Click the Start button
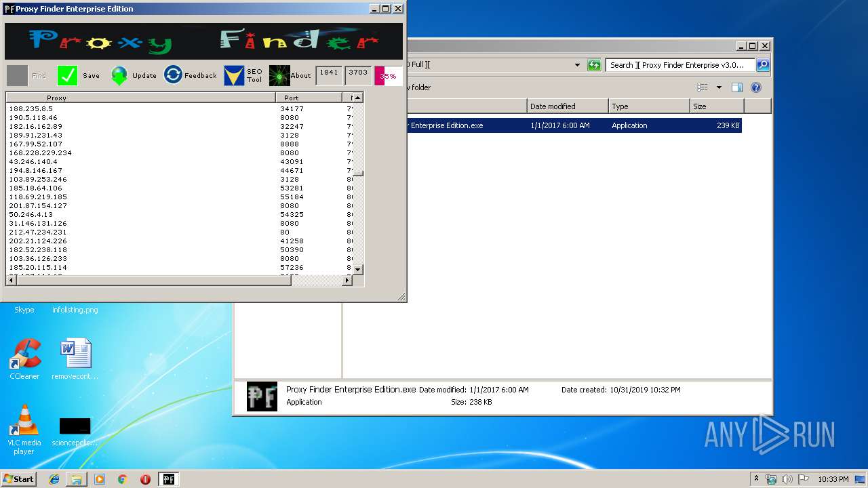The width and height of the screenshot is (868, 488). point(19,479)
